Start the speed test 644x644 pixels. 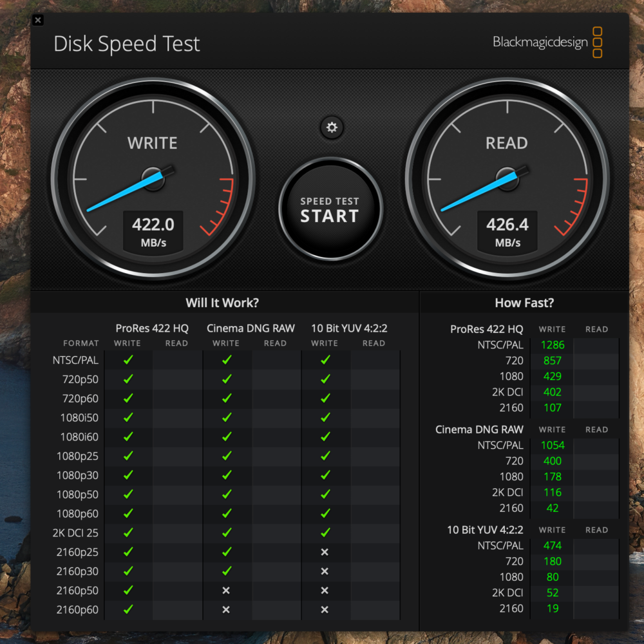pyautogui.click(x=330, y=209)
